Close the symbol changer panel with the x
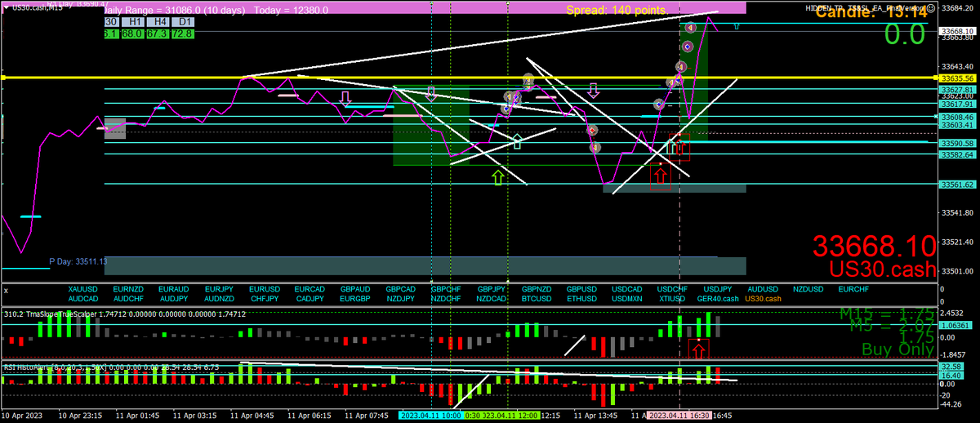Image resolution: width=980 pixels, height=423 pixels. pos(7,289)
